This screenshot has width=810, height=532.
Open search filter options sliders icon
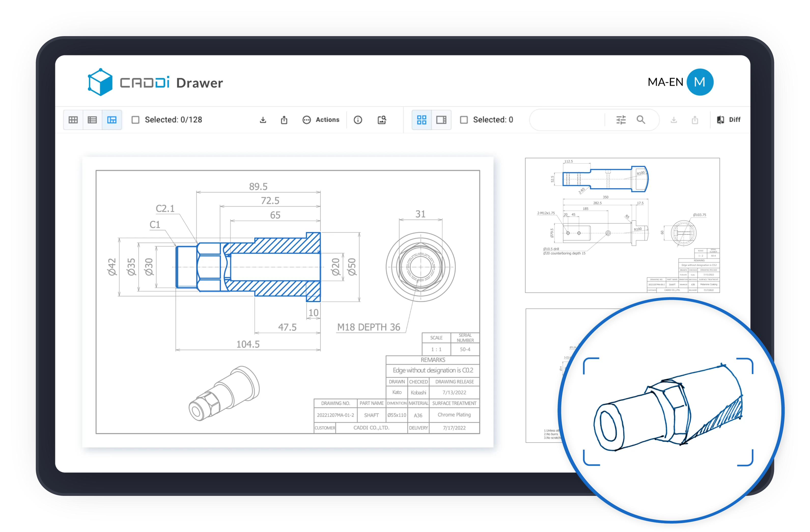[x=621, y=120]
